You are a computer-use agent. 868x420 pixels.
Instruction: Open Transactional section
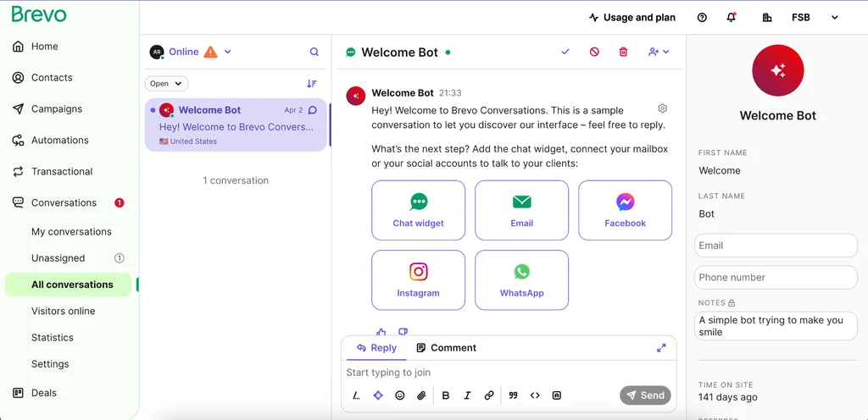(x=52, y=171)
